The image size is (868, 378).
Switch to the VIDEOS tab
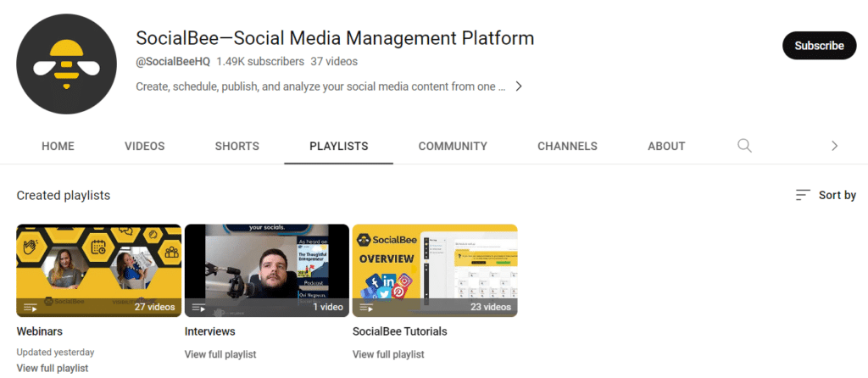pyautogui.click(x=144, y=146)
